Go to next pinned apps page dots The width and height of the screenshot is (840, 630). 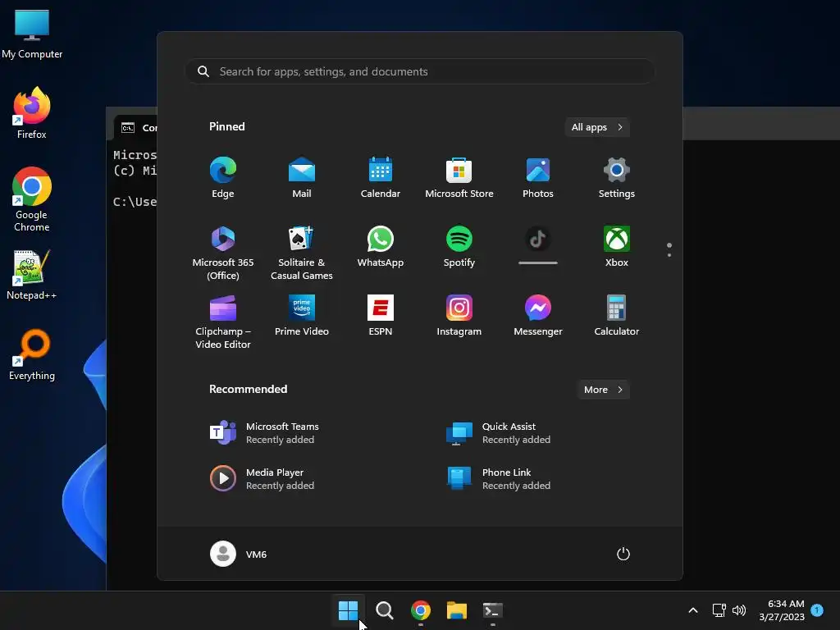click(x=669, y=249)
